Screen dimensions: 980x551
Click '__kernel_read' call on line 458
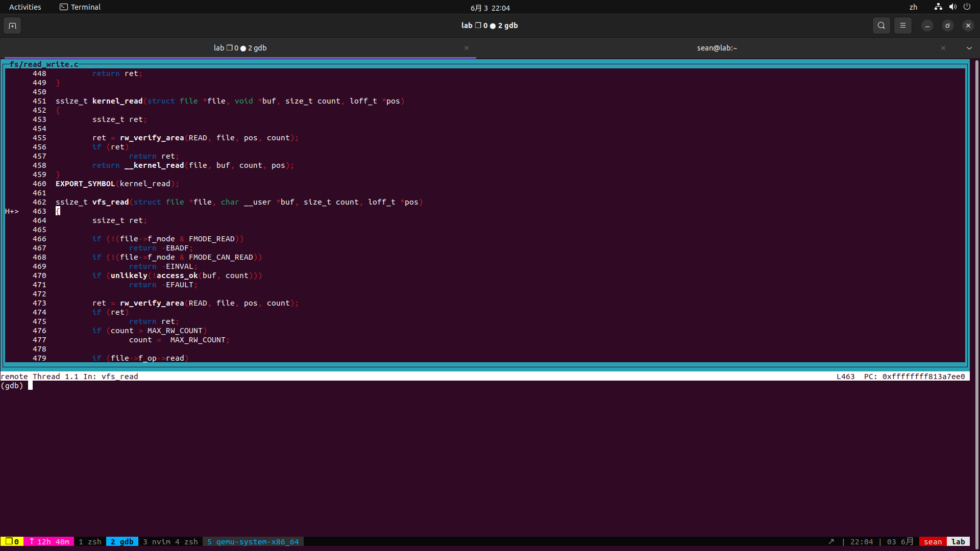[x=154, y=165]
